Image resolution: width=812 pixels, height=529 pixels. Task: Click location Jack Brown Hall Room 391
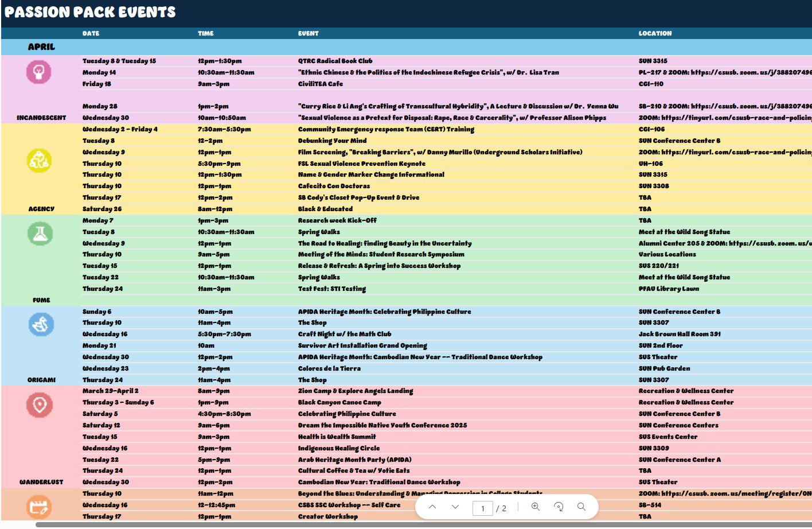pyautogui.click(x=680, y=334)
